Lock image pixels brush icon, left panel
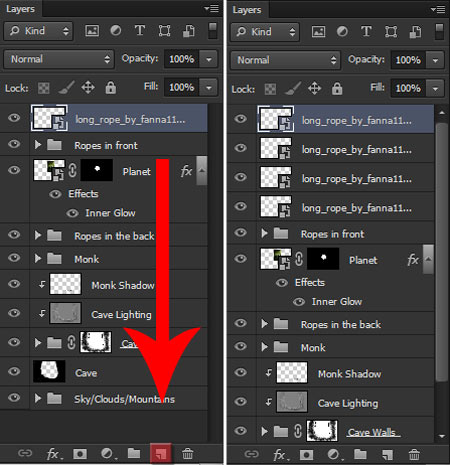450x465 pixels. click(67, 88)
